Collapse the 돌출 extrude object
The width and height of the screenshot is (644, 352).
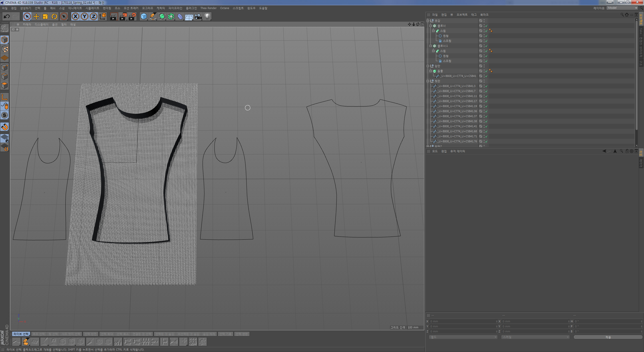coord(430,71)
